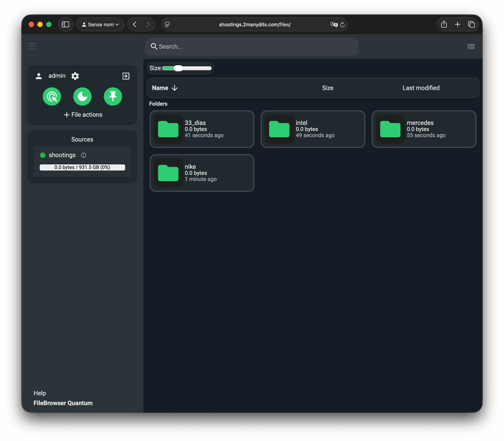This screenshot has width=504, height=441.
Task: Click the info icon next to shootings
Action: [84, 155]
